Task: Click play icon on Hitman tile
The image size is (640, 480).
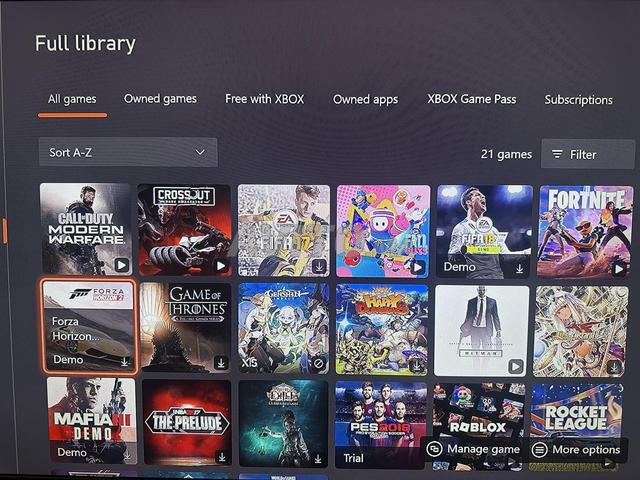Action: tap(516, 366)
